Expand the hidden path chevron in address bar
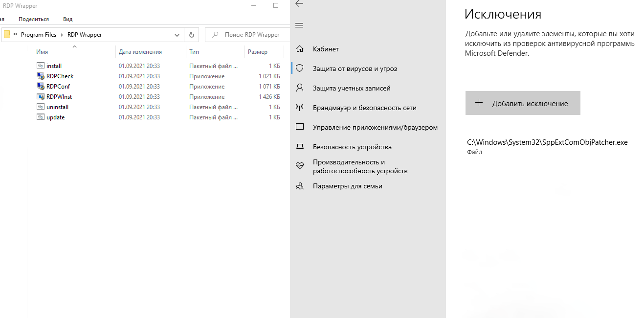 [15, 35]
